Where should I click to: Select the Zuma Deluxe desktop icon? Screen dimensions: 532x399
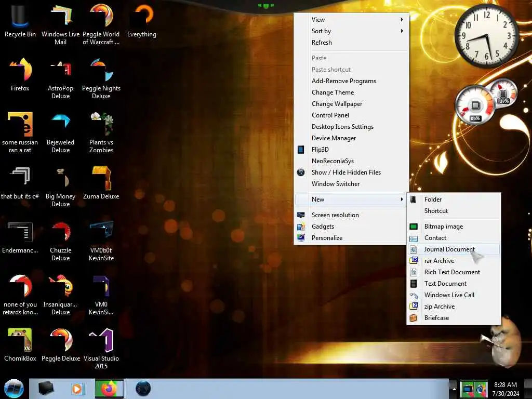click(101, 183)
